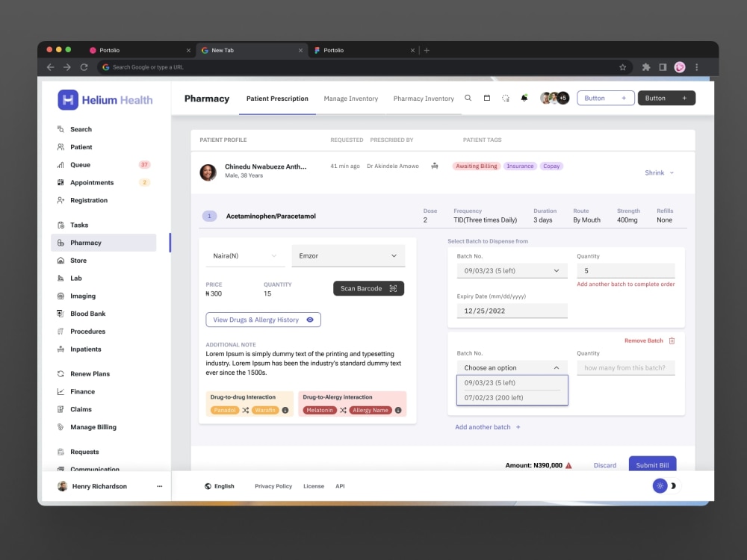Click the Expiry Date field 12/25/2022

512,311
